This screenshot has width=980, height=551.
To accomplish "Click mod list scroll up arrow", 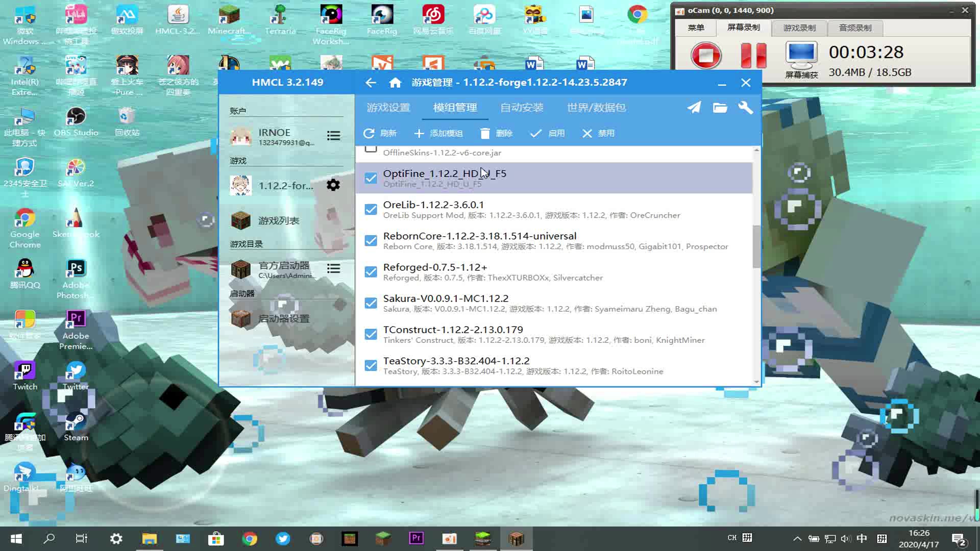I will pos(756,150).
